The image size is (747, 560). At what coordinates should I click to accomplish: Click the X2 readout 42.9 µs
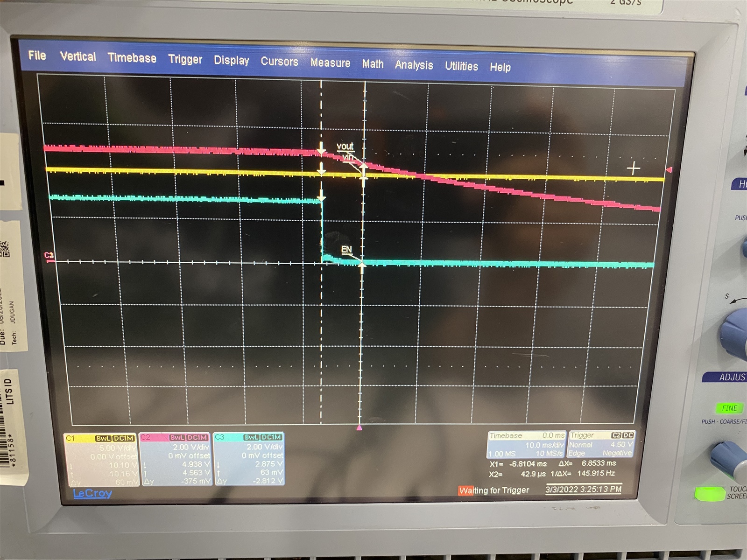pyautogui.click(x=534, y=474)
